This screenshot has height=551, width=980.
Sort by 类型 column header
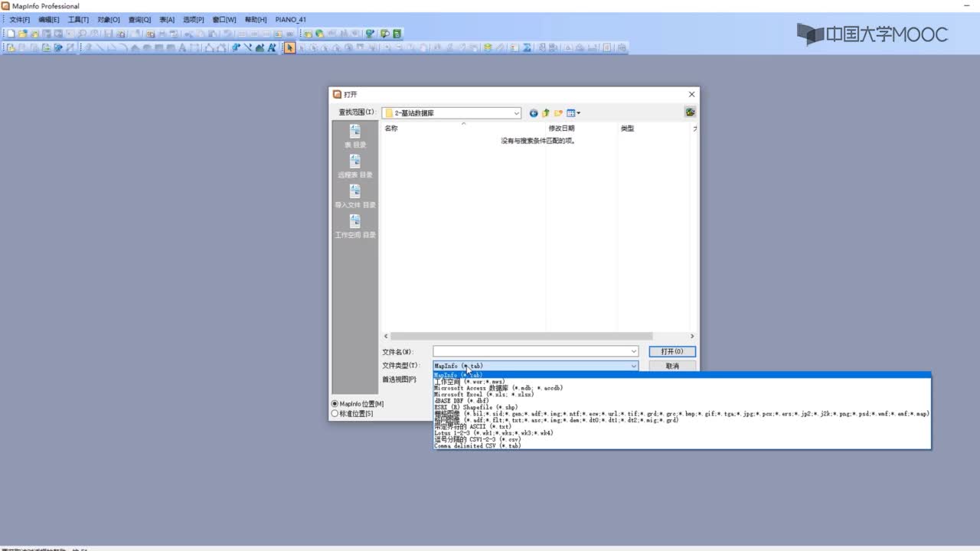point(655,129)
